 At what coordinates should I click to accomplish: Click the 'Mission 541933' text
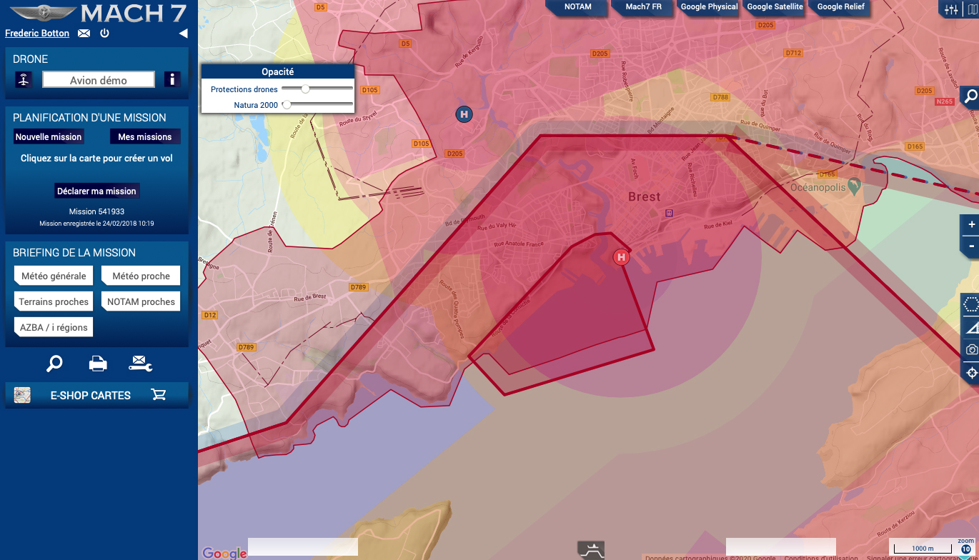tap(96, 211)
